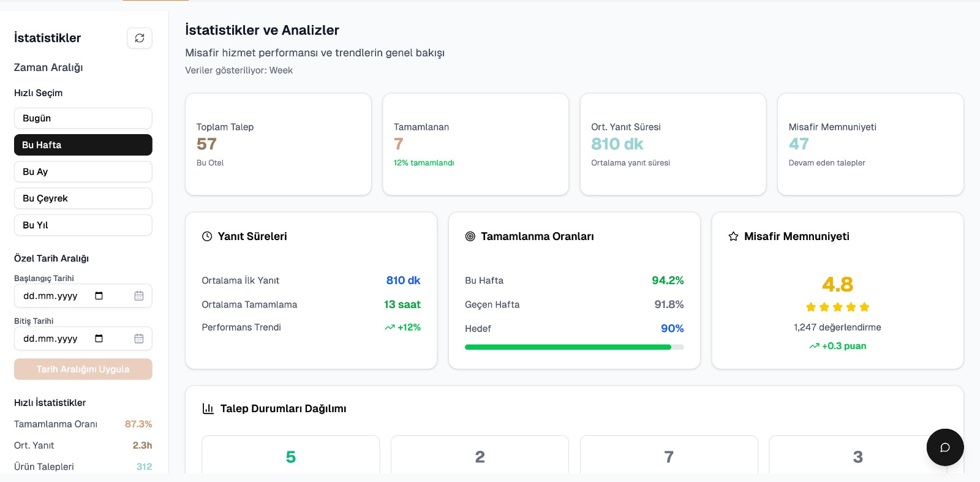Click the Özel Tarih Aralığı heading
Screen dimensions: 980x482
[51, 258]
